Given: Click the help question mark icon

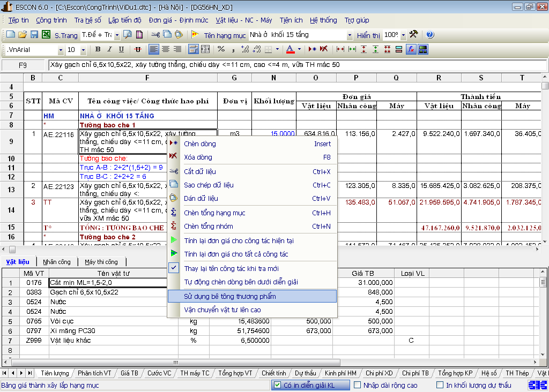Looking at the screenshot, I should pyautogui.click(x=430, y=35).
